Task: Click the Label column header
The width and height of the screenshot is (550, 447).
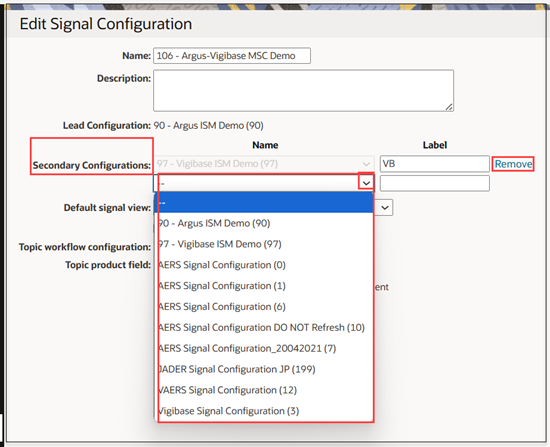Action: pyautogui.click(x=435, y=145)
